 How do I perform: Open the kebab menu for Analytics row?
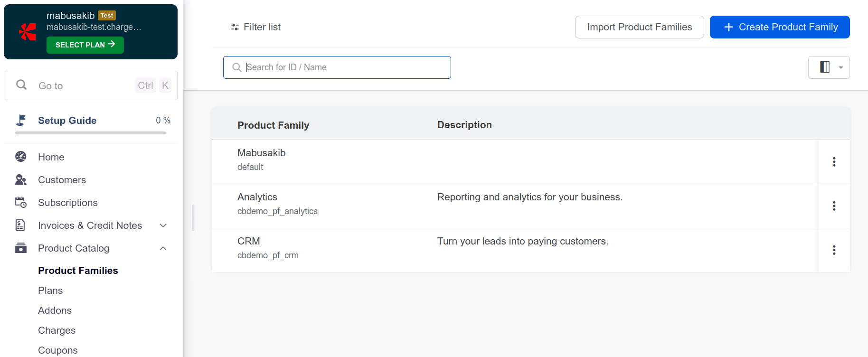click(834, 206)
